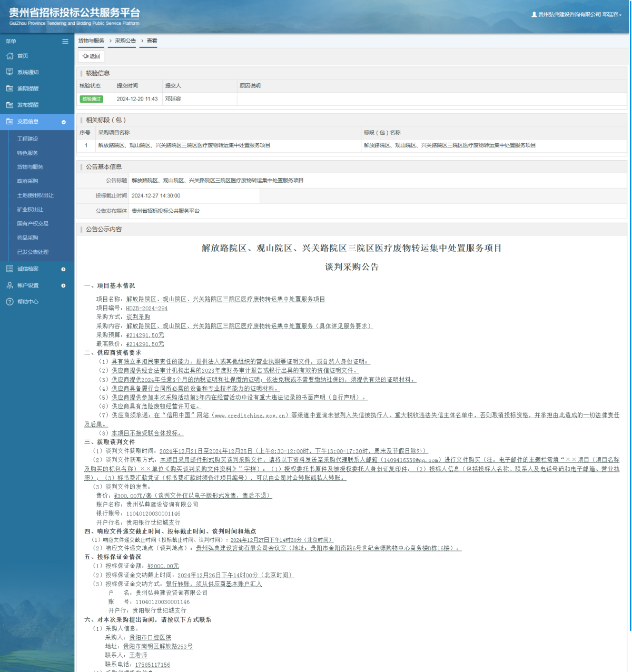This screenshot has height=672, width=632.
Task: Open the 帮助中心 question-mark icon
Action: [x=9, y=302]
